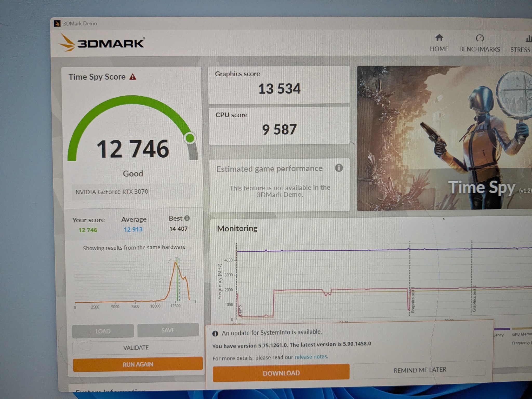Screen dimensions: 532x399
Task: Click the SAVE result button
Action: click(x=168, y=330)
